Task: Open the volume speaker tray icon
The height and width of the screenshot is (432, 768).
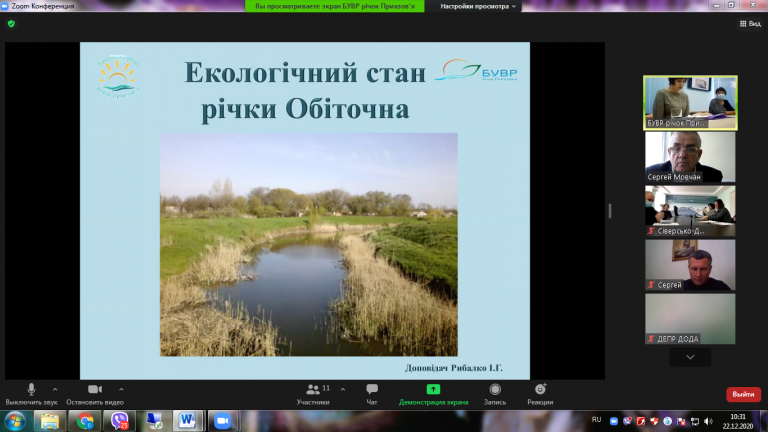Action: pyautogui.click(x=708, y=421)
